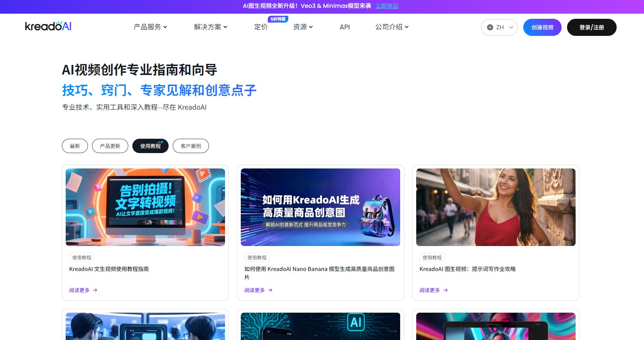The image size is (644, 340).
Task: Expand the 资源 menu
Action: point(303,27)
